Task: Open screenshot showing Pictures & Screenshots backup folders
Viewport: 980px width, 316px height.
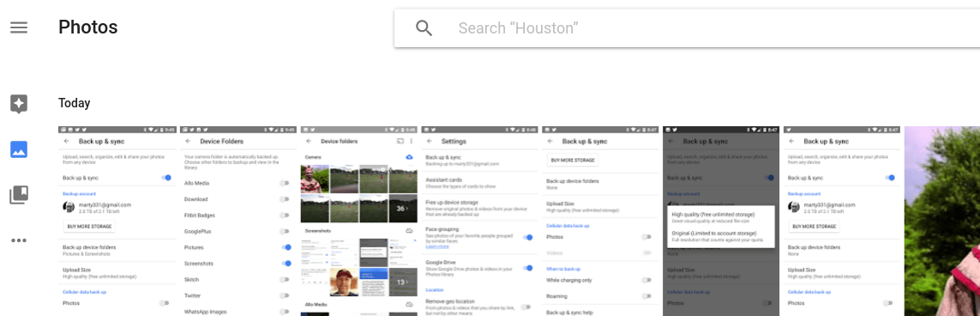Action: click(x=118, y=221)
